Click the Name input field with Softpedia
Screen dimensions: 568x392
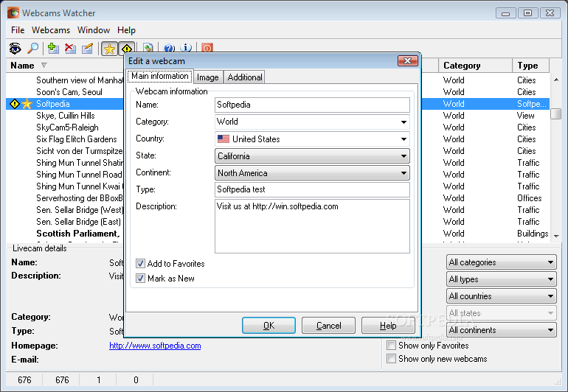click(312, 105)
